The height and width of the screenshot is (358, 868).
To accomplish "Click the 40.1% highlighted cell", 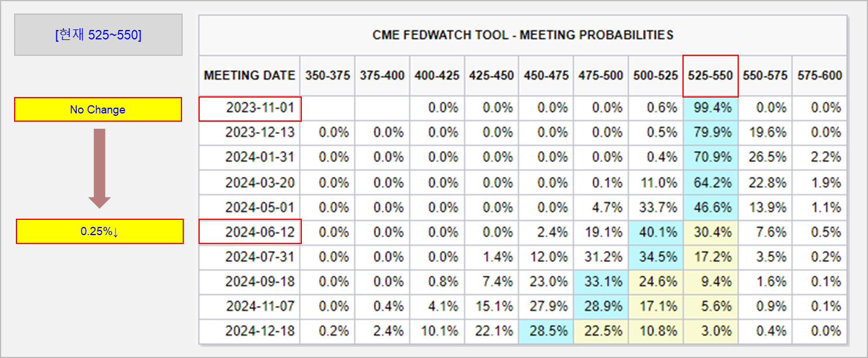I will 655,232.
